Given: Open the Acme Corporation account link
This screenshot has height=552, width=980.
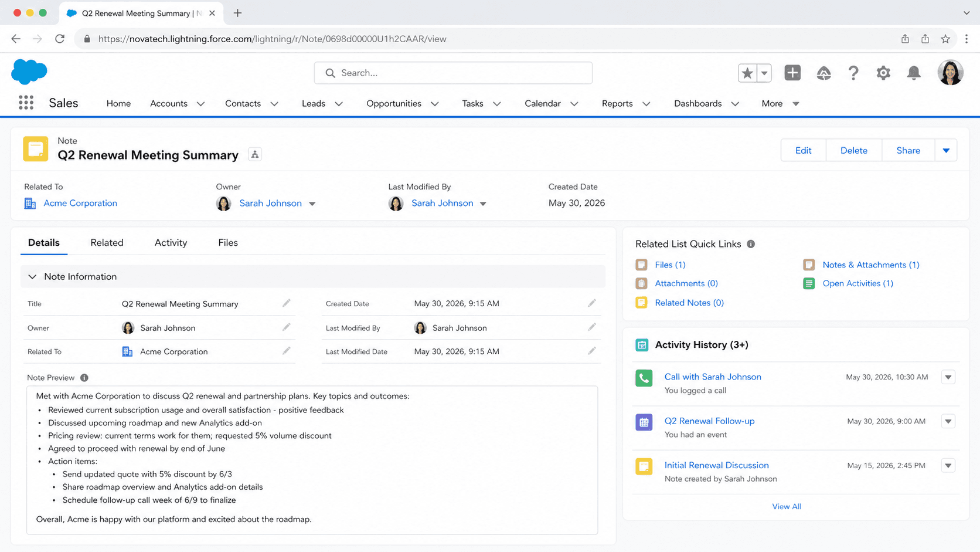Looking at the screenshot, I should coord(80,203).
